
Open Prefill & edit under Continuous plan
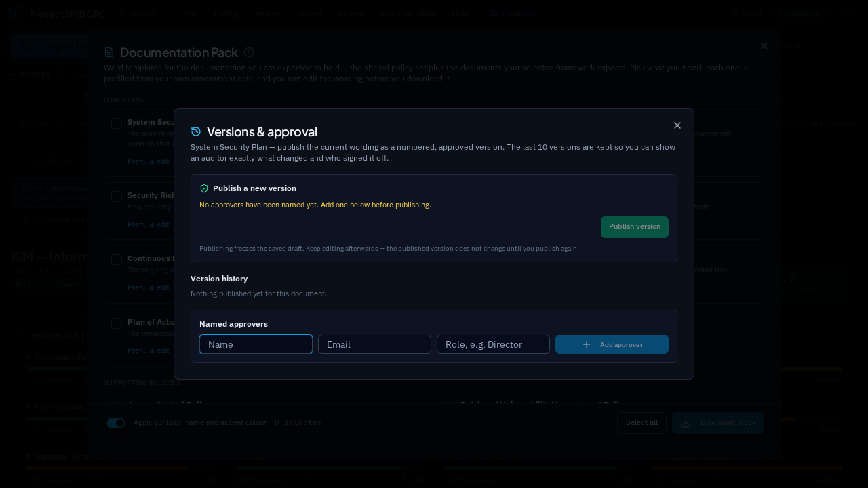(149, 287)
